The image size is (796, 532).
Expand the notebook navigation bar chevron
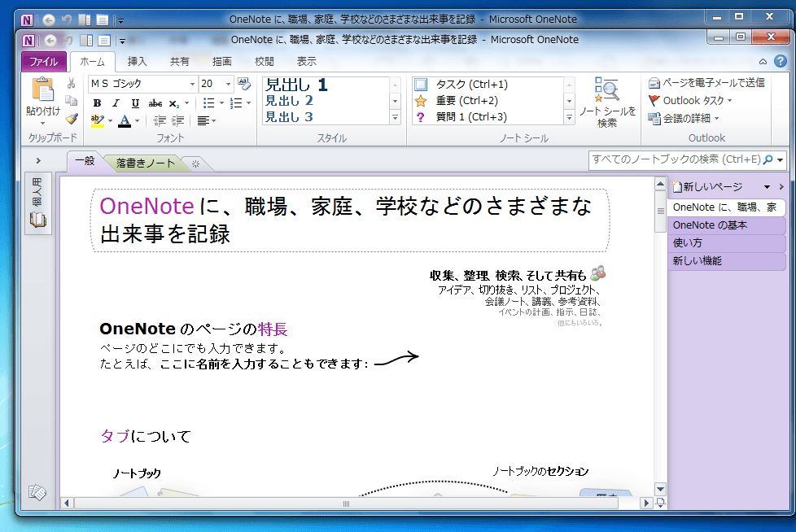pyautogui.click(x=38, y=161)
